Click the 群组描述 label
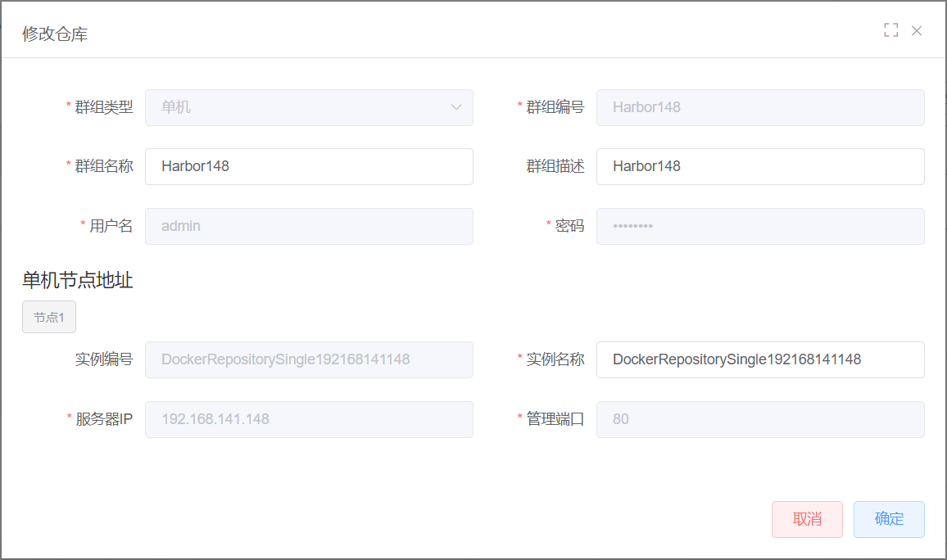The height and width of the screenshot is (560, 947). [x=555, y=166]
